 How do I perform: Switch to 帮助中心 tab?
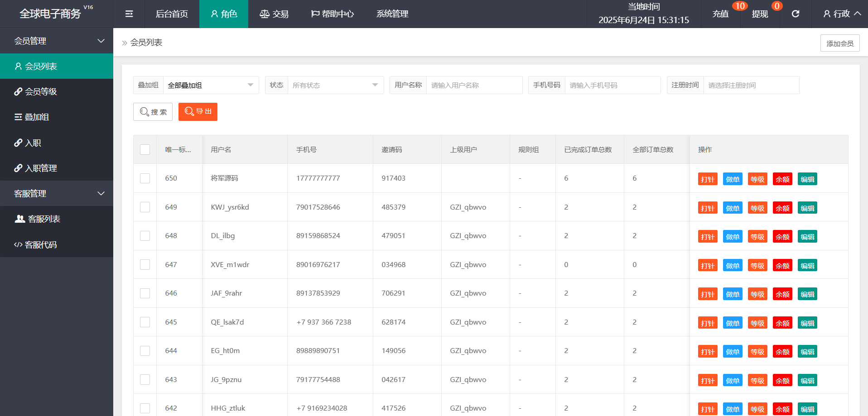click(332, 14)
